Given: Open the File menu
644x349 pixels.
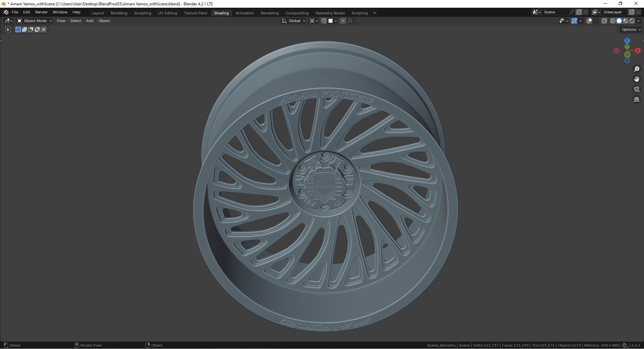Looking at the screenshot, I should 15,12.
